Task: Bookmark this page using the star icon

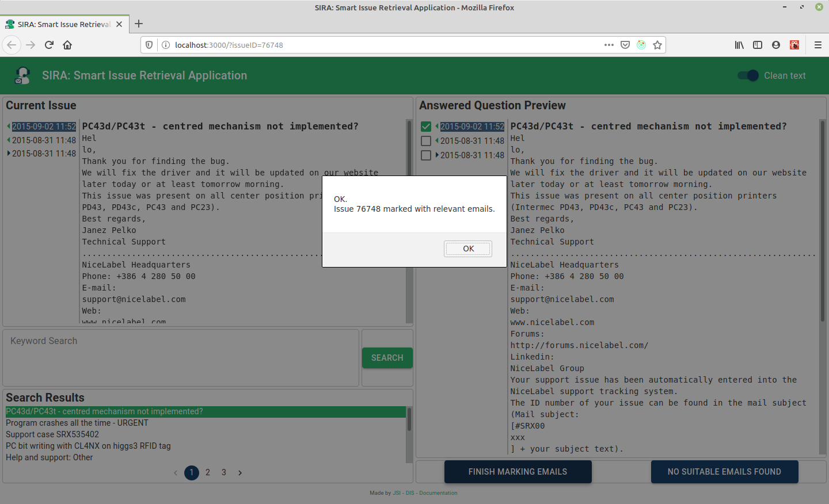Action: tap(657, 45)
